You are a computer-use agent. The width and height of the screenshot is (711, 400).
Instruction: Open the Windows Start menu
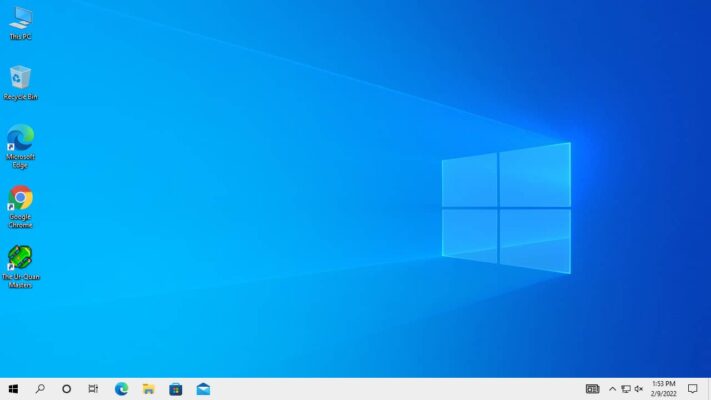[13, 389]
